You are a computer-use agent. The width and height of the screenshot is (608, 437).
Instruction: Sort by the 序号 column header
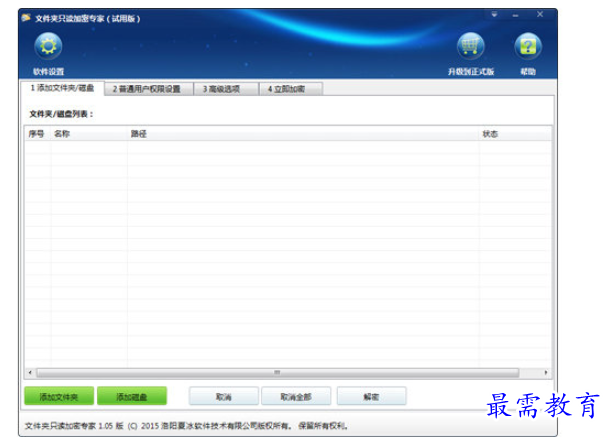[37, 134]
